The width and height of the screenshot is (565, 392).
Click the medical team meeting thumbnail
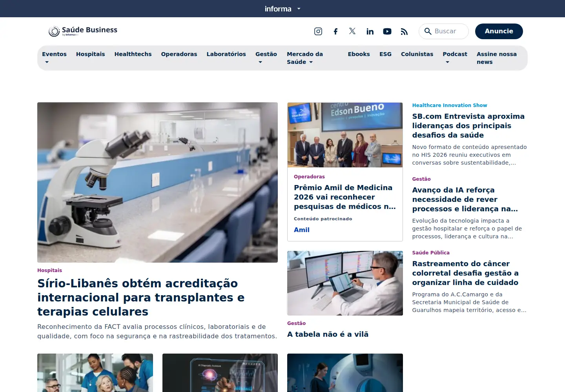coord(95,373)
